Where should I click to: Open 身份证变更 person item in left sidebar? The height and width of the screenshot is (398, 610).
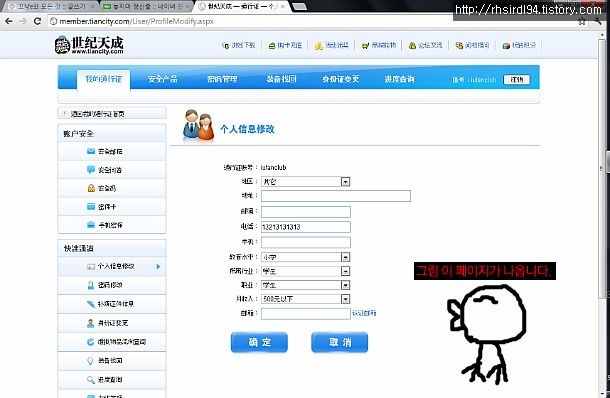click(x=112, y=323)
